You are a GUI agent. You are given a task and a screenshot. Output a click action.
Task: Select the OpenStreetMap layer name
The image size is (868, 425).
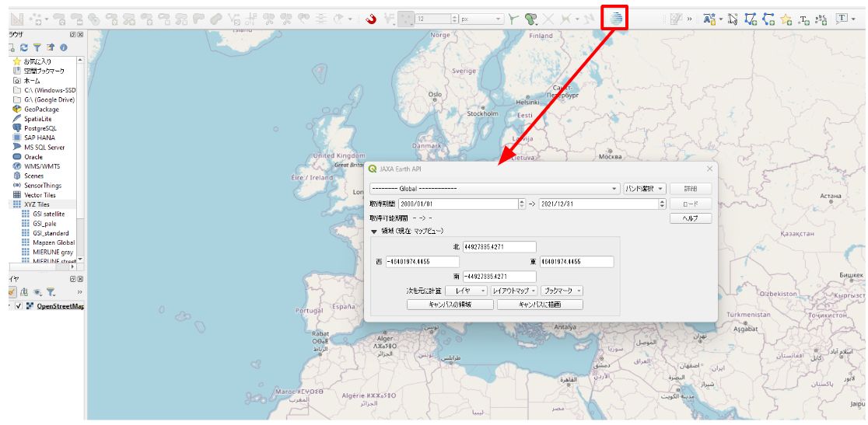(61, 306)
